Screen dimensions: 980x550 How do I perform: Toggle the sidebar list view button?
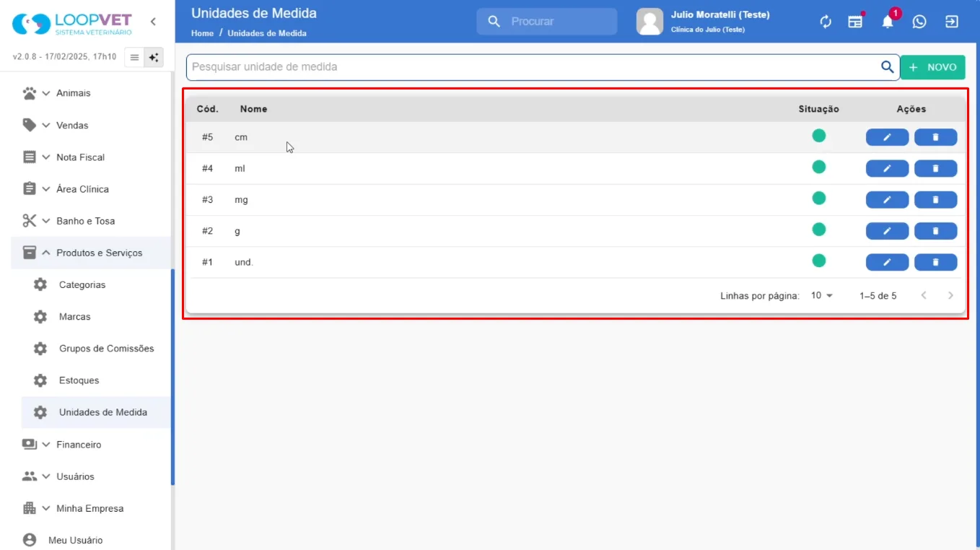coord(134,58)
